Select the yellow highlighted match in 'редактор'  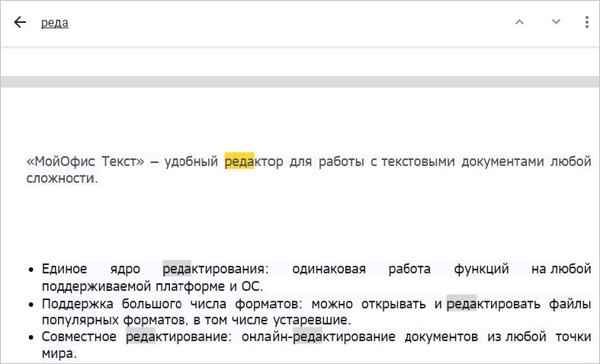[239, 161]
